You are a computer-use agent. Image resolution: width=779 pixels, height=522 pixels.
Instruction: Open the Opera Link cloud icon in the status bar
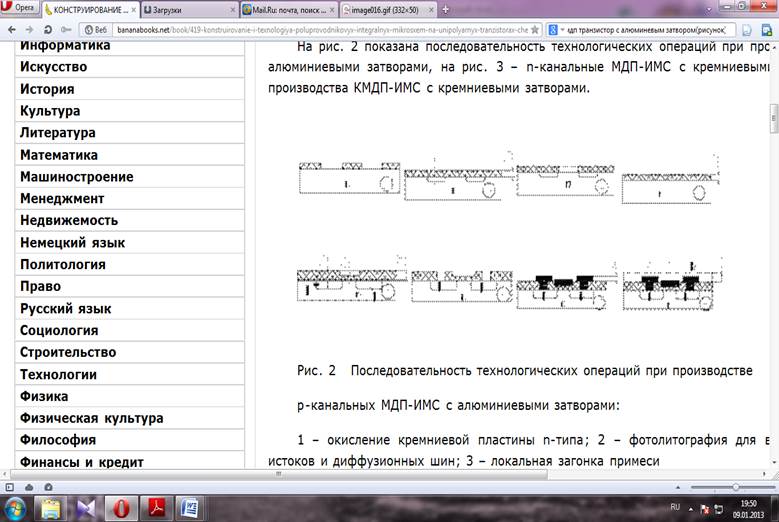29,487
